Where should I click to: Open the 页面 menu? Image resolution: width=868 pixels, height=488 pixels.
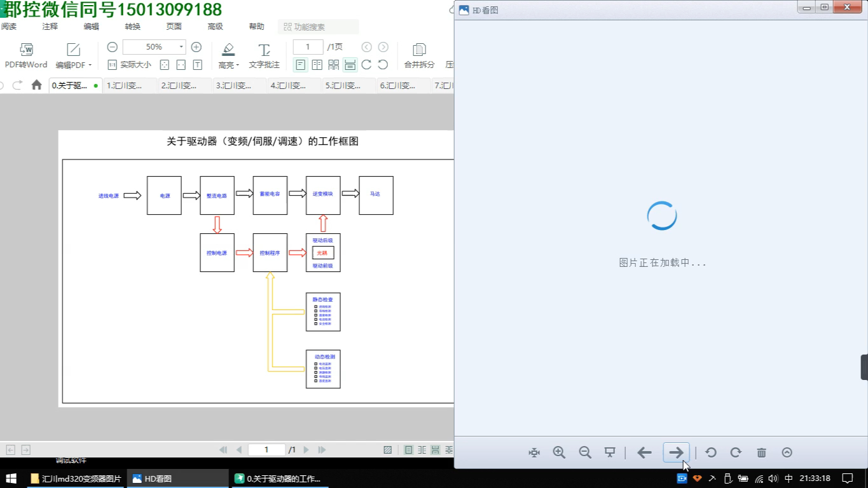[174, 27]
